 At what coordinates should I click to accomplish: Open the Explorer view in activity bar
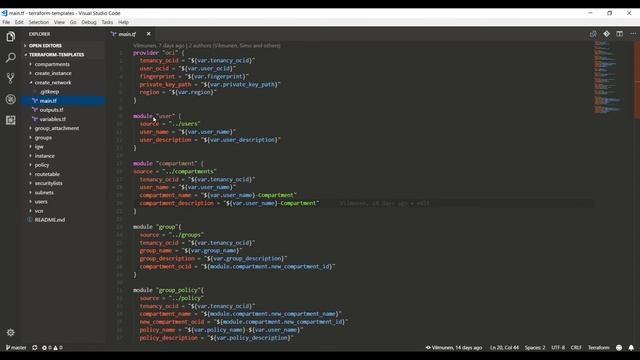pos(11,37)
